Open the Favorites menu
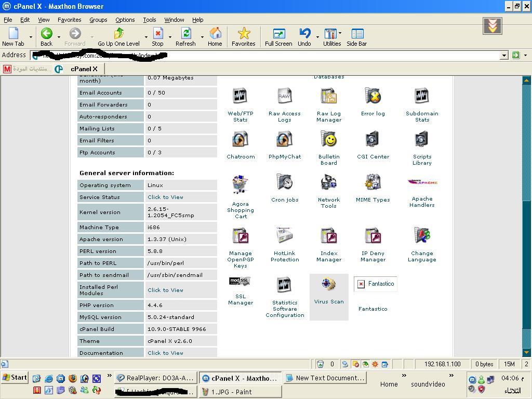Image resolution: width=532 pixels, height=399 pixels. [69, 20]
